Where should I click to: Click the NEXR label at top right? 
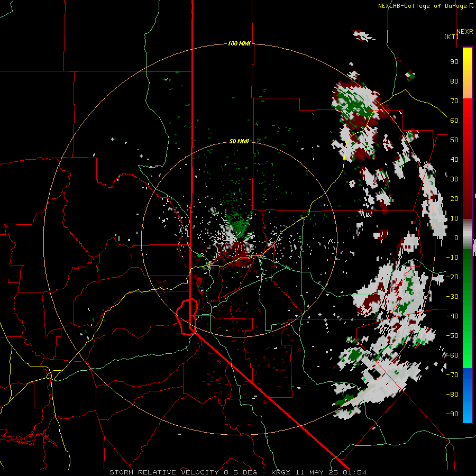pyautogui.click(x=465, y=32)
